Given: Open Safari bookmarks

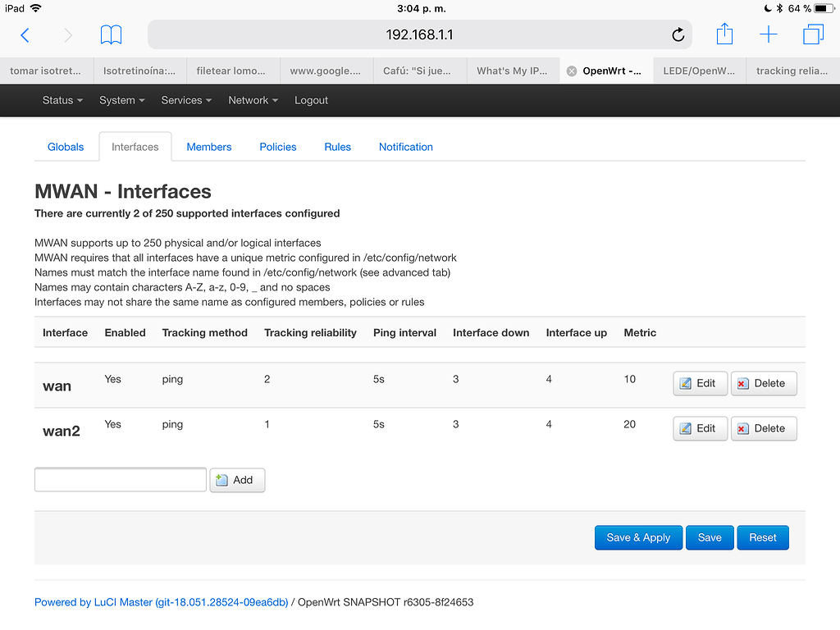Looking at the screenshot, I should click(111, 34).
